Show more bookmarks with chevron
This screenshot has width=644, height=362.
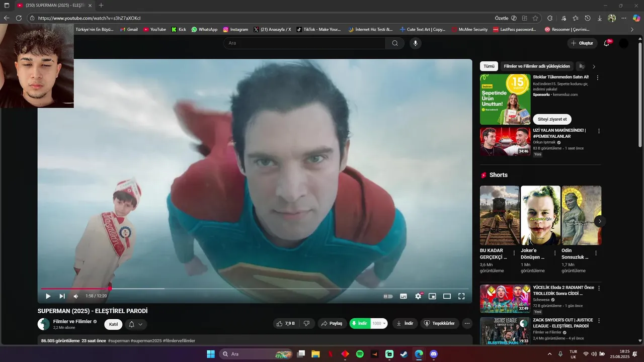click(x=632, y=30)
